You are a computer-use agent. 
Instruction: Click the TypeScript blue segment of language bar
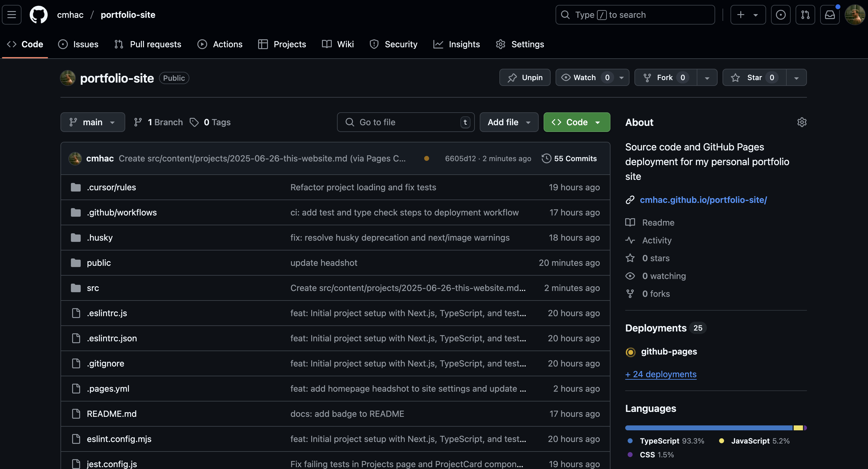point(709,428)
